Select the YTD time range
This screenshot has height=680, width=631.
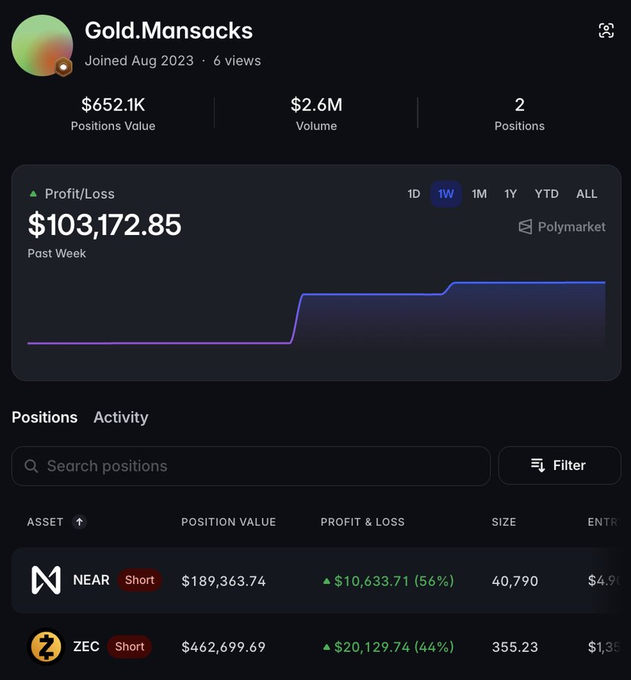pyautogui.click(x=546, y=194)
